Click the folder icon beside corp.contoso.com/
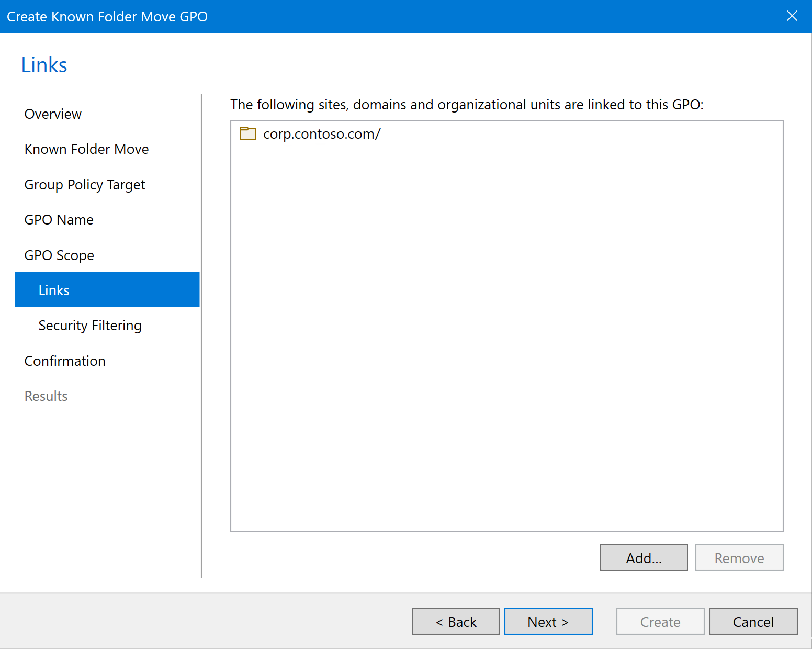 point(247,134)
